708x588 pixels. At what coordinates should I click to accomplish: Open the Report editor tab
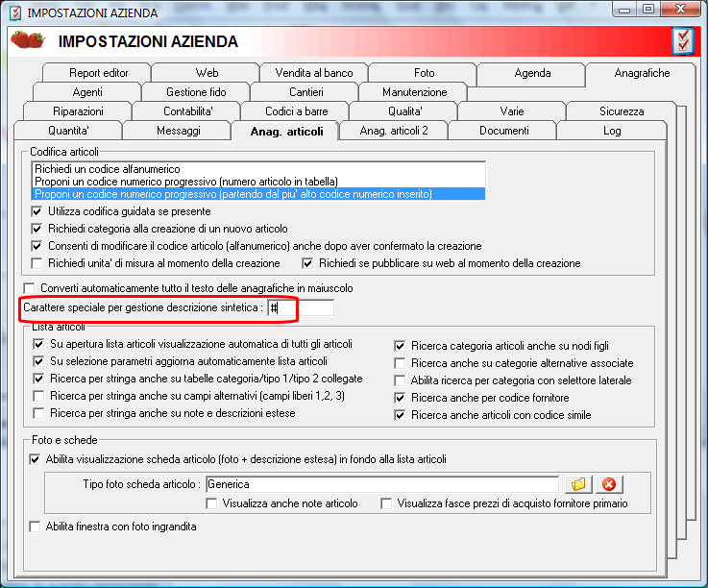click(x=98, y=73)
